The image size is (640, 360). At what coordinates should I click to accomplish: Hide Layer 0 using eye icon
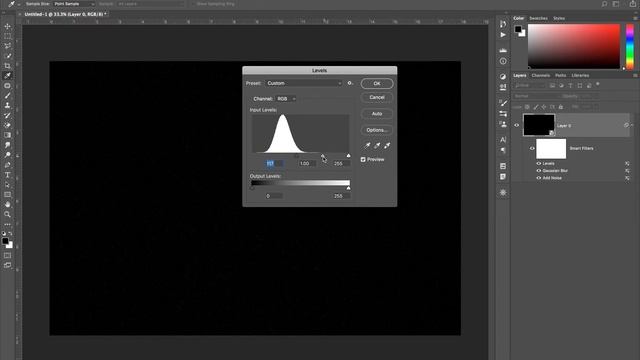516,125
